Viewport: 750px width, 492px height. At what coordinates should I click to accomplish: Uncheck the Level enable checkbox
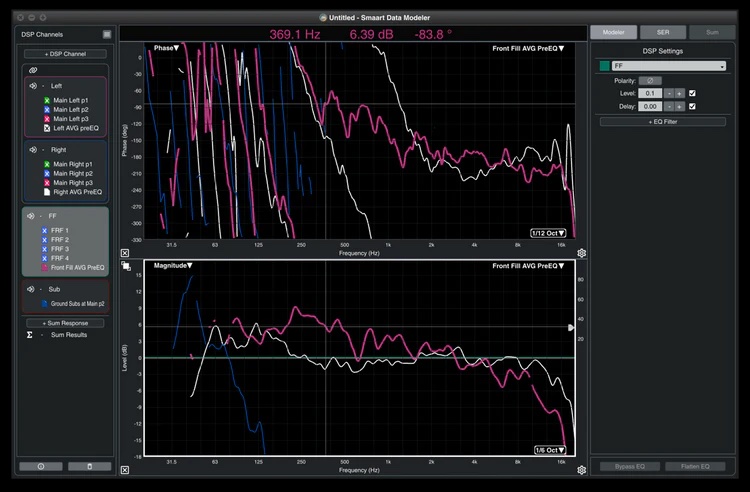coord(693,93)
